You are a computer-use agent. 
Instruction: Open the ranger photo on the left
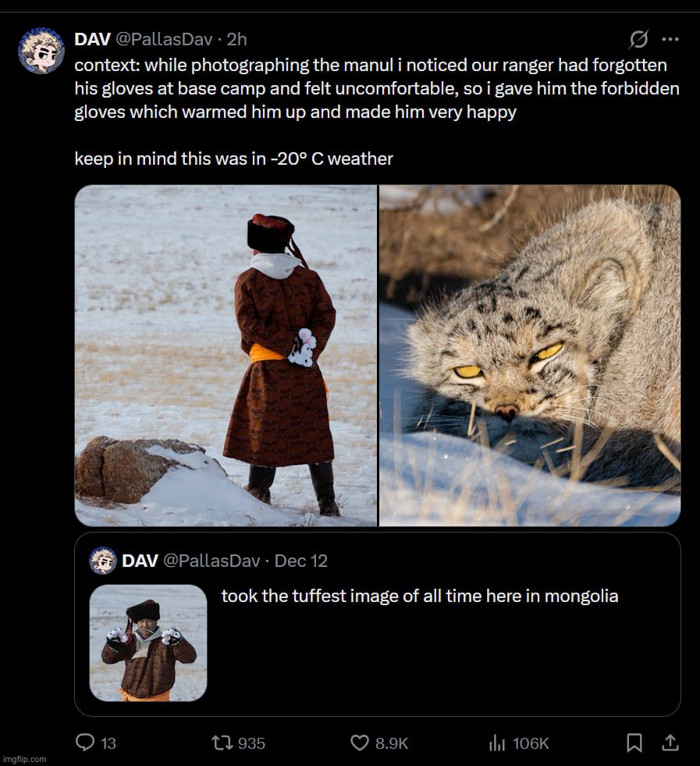(x=226, y=355)
